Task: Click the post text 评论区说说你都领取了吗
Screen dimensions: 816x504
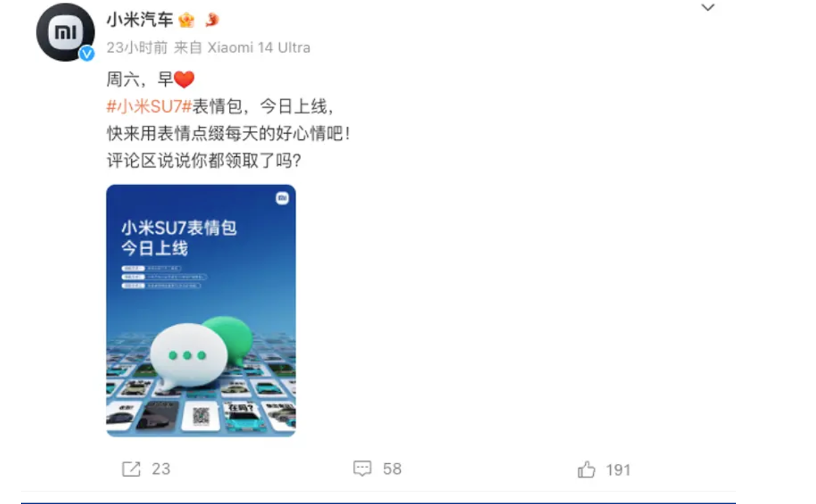Action: pos(204,161)
